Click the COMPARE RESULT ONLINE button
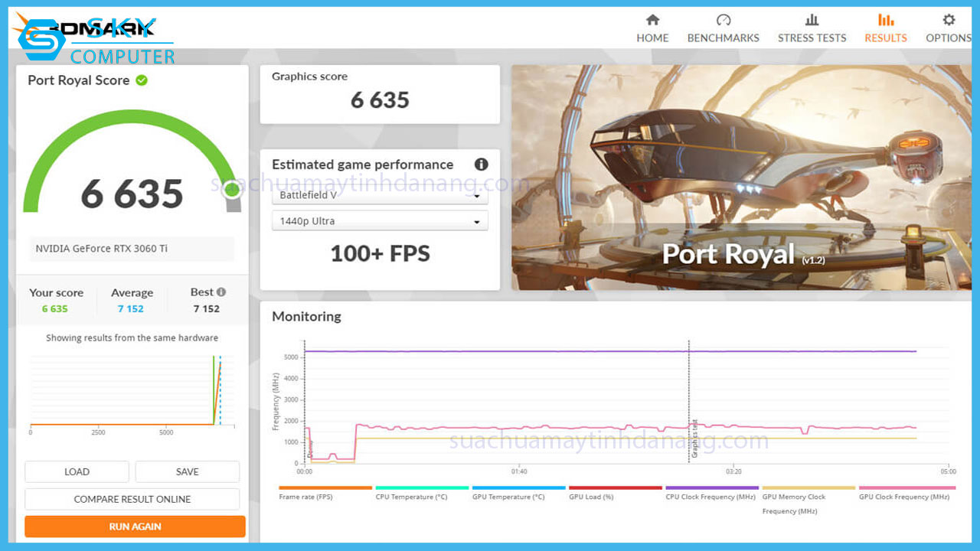Screen dimensions: 980x551 tap(132, 499)
